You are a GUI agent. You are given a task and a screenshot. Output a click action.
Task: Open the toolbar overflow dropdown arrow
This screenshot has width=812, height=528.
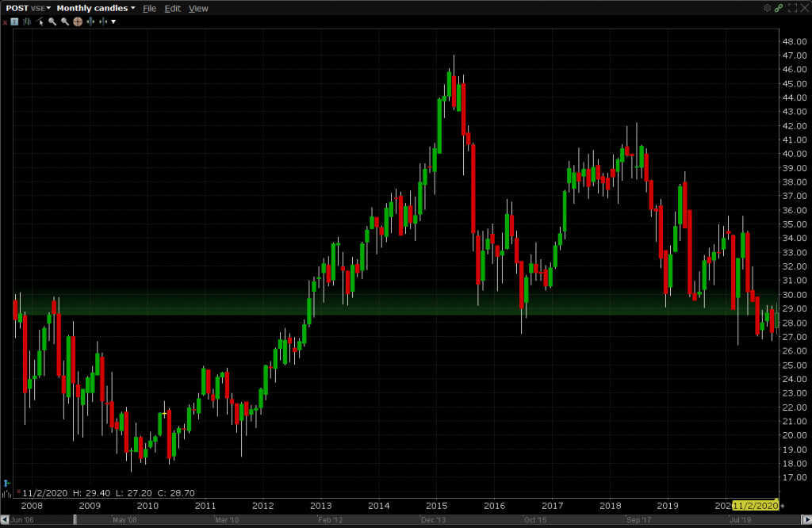coord(113,22)
